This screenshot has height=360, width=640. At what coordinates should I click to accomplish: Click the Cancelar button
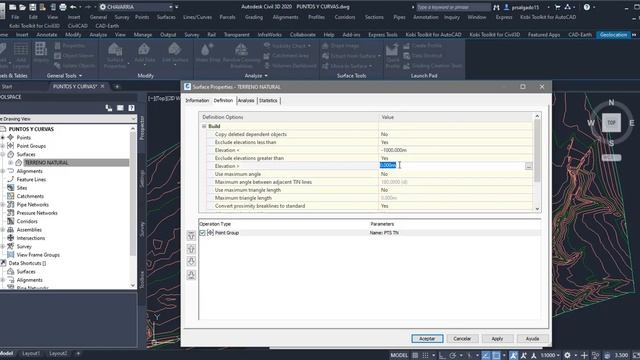[462, 339]
